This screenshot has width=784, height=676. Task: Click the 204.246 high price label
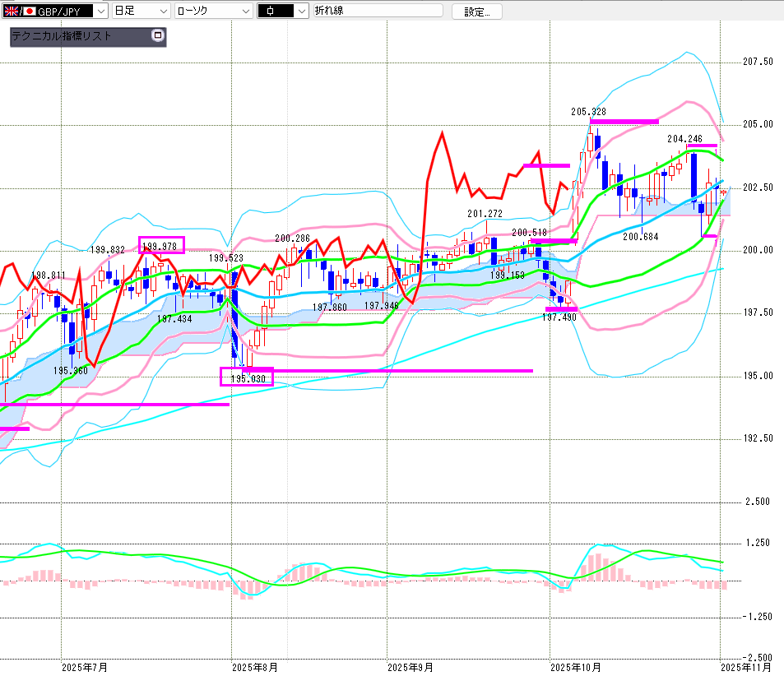click(x=684, y=139)
